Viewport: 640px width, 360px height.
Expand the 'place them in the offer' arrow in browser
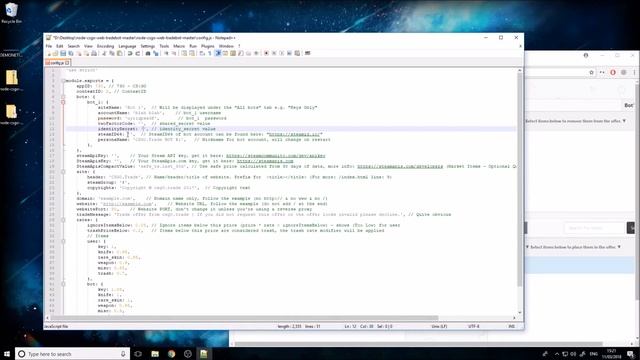tap(619, 247)
